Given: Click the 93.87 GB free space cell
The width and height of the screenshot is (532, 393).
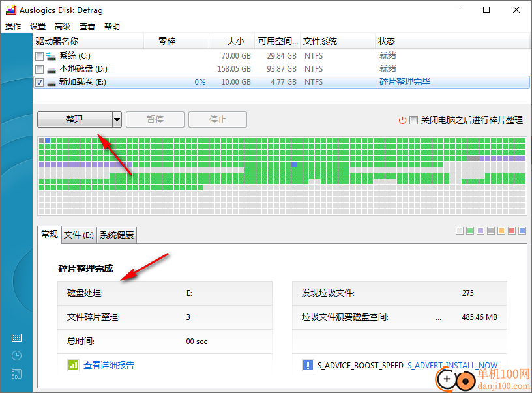Looking at the screenshot, I should pos(282,69).
